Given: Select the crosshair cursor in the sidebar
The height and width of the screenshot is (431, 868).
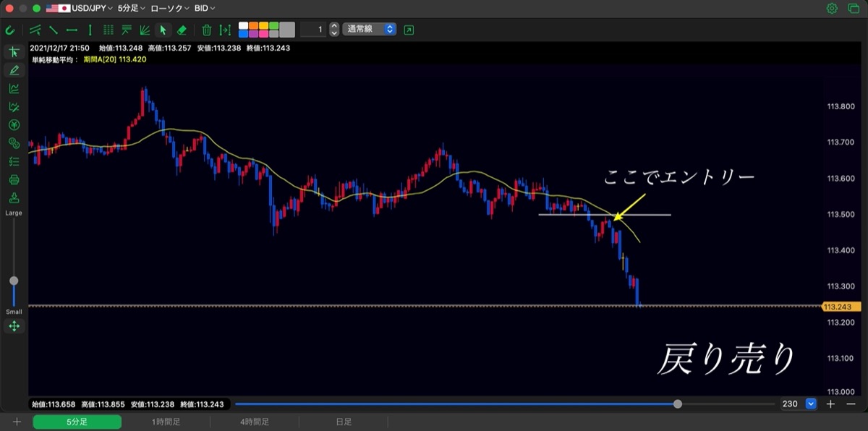Looking at the screenshot, I should click(x=14, y=52).
